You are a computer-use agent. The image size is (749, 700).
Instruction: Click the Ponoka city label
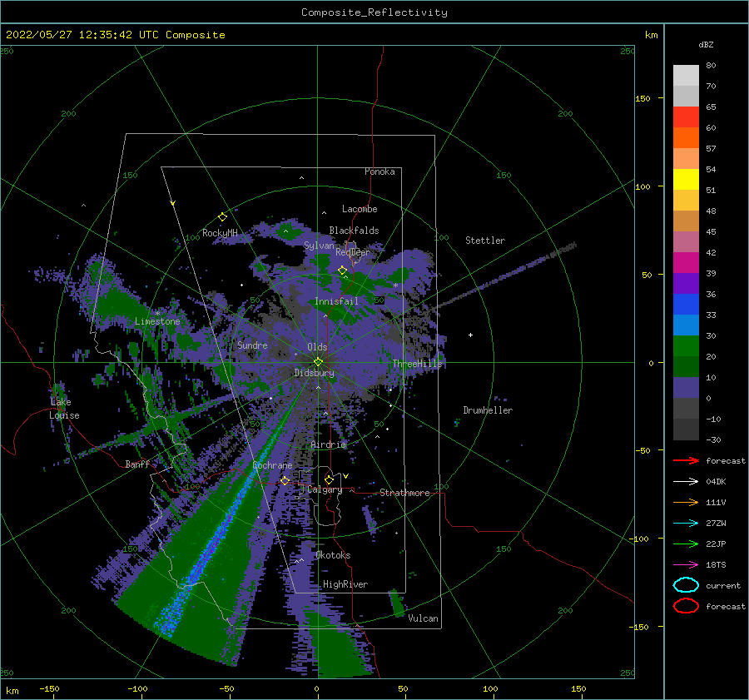pos(379,171)
